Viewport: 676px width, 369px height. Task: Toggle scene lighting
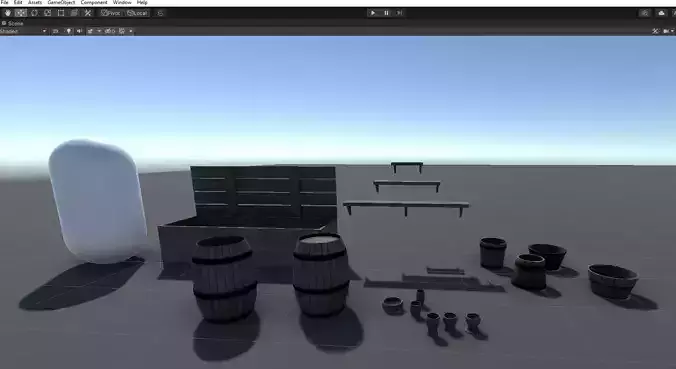click(x=68, y=31)
